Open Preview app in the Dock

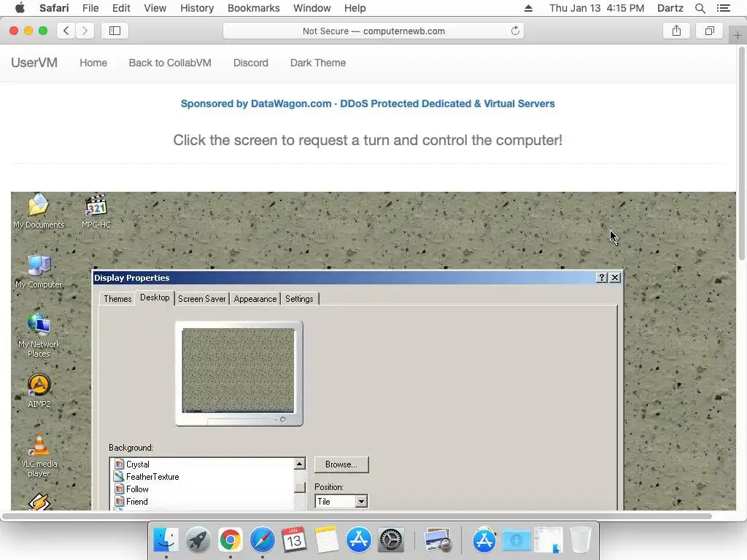pos(438,540)
